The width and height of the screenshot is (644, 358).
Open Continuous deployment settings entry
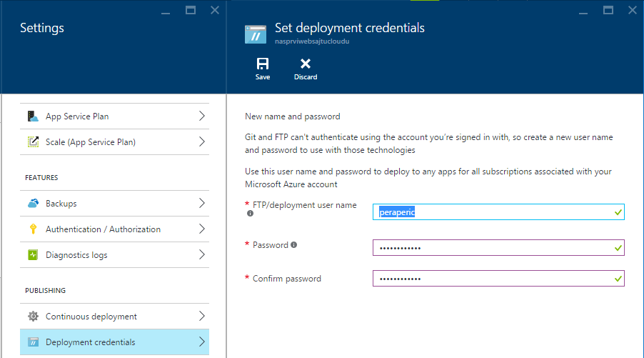(x=91, y=317)
